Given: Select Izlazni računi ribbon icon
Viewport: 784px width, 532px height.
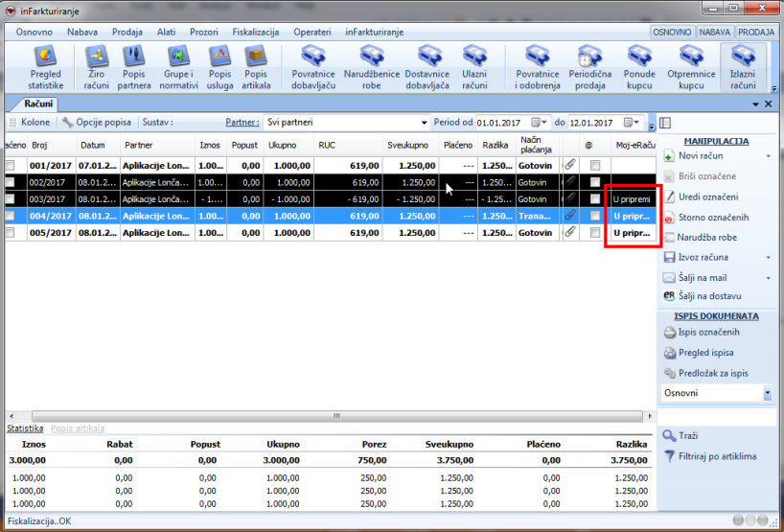Looking at the screenshot, I should [x=743, y=67].
